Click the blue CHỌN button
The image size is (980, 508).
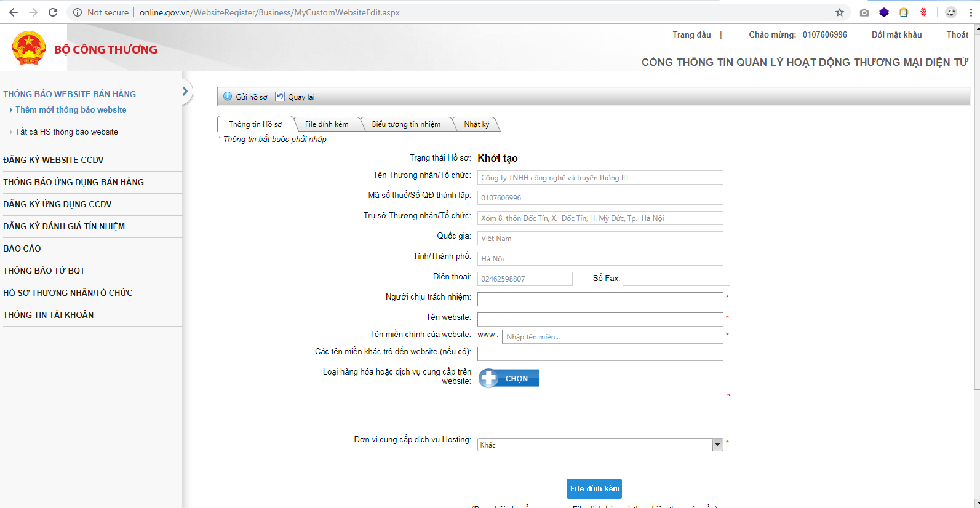point(509,378)
